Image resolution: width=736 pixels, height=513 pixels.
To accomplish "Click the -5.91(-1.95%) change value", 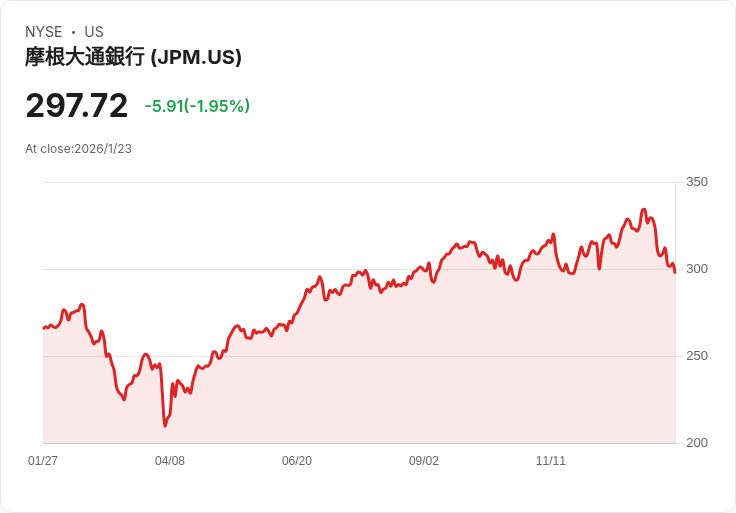I will 197,106.
